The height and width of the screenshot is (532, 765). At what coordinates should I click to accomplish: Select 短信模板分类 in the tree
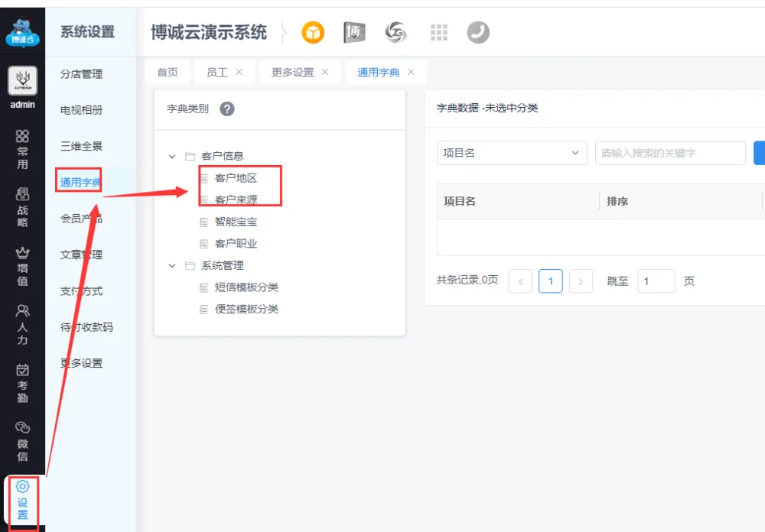pos(246,287)
